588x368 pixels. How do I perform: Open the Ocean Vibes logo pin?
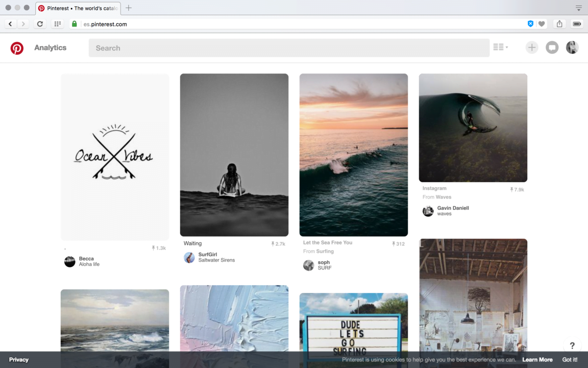[115, 157]
